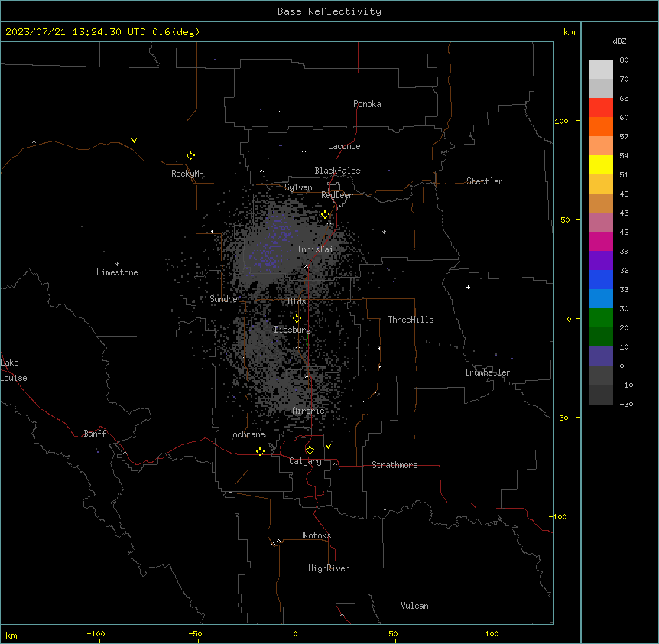The width and height of the screenshot is (659, 644).
Task: Click the yellow V marker northwest of RockyMH
Action: click(134, 141)
